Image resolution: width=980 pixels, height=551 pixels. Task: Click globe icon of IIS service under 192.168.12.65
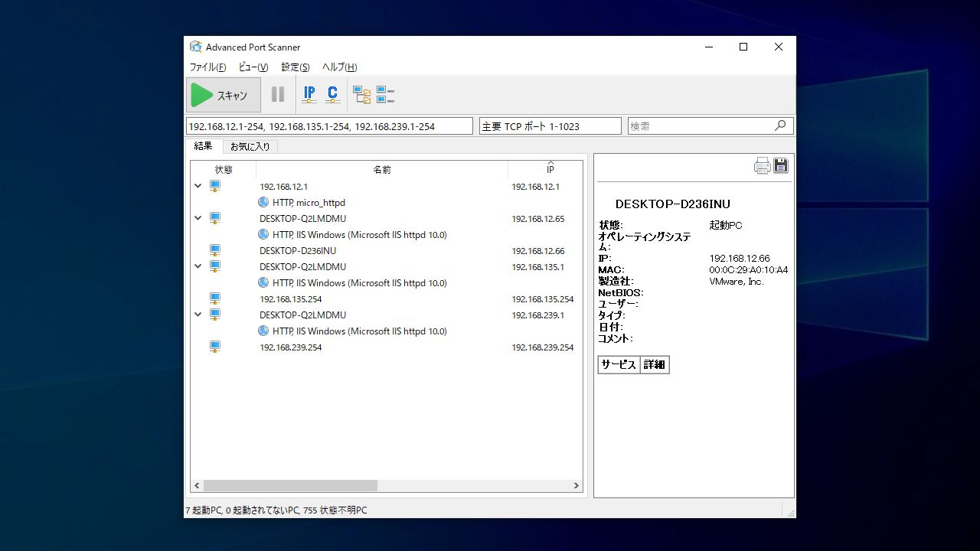tap(263, 234)
